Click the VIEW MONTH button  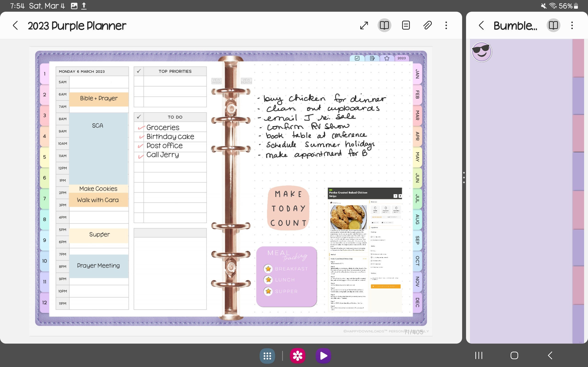[246, 80]
